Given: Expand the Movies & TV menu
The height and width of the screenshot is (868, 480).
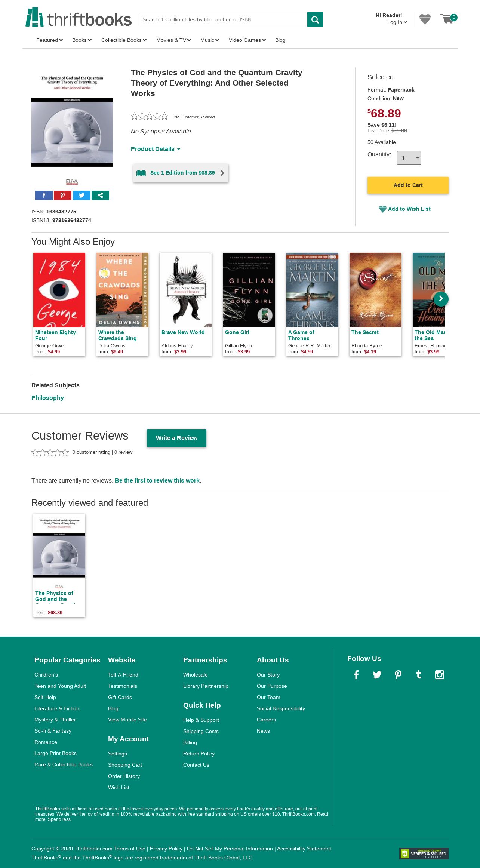Looking at the screenshot, I should [x=173, y=40].
